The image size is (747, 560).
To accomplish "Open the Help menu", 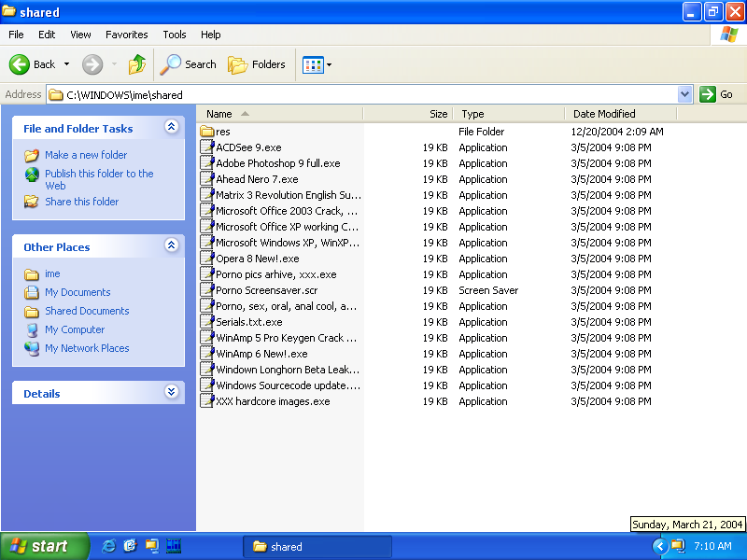I will pyautogui.click(x=211, y=35).
